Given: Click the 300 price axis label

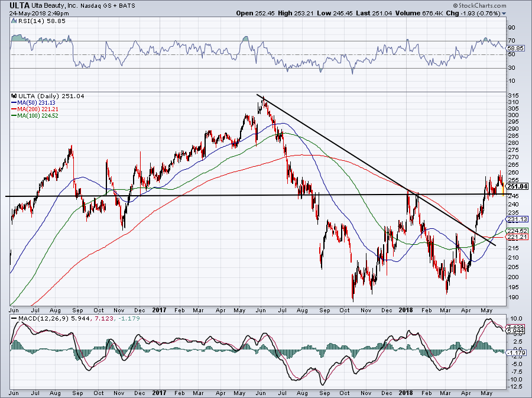Looking at the screenshot, I should 514,115.
